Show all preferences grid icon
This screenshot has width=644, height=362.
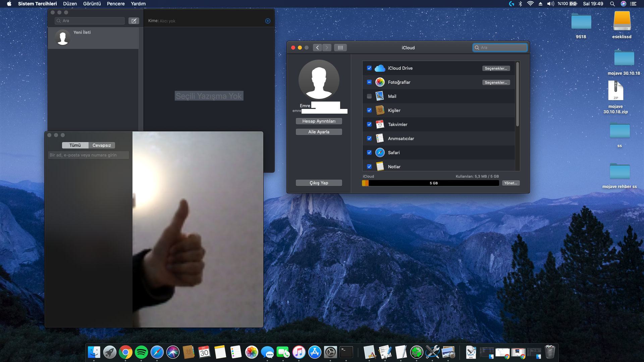coord(340,48)
